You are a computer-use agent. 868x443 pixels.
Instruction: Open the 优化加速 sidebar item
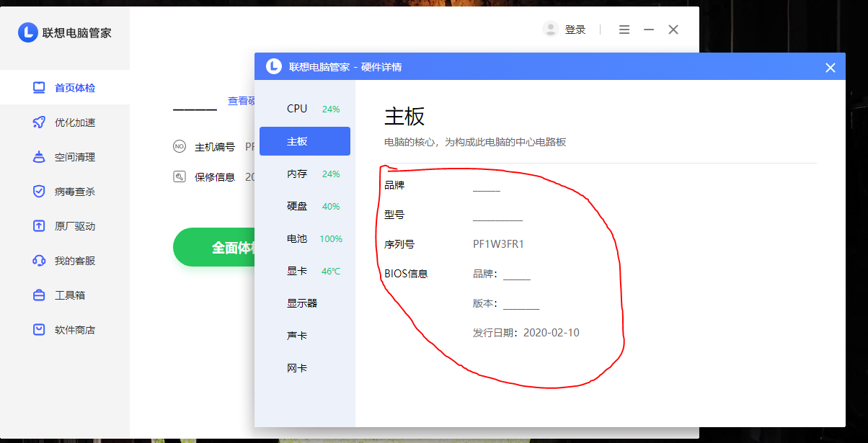click(x=65, y=122)
